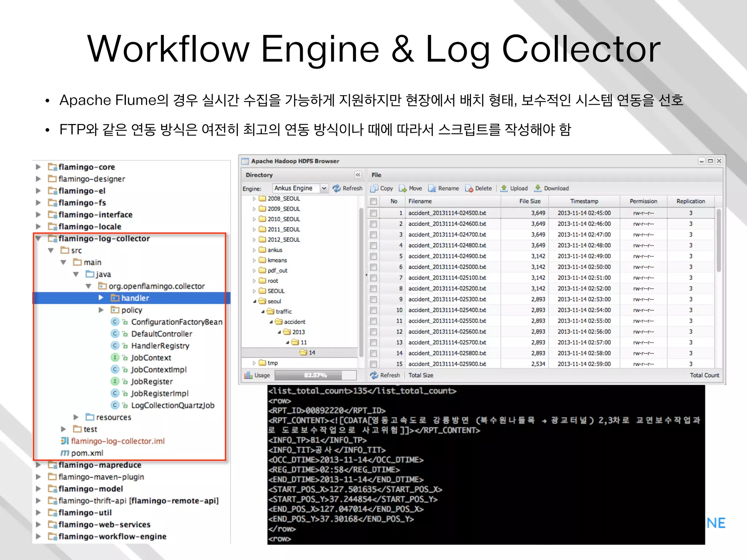Click the Delete file icon
Image resolution: width=747 pixels, height=560 pixels.
pos(469,188)
